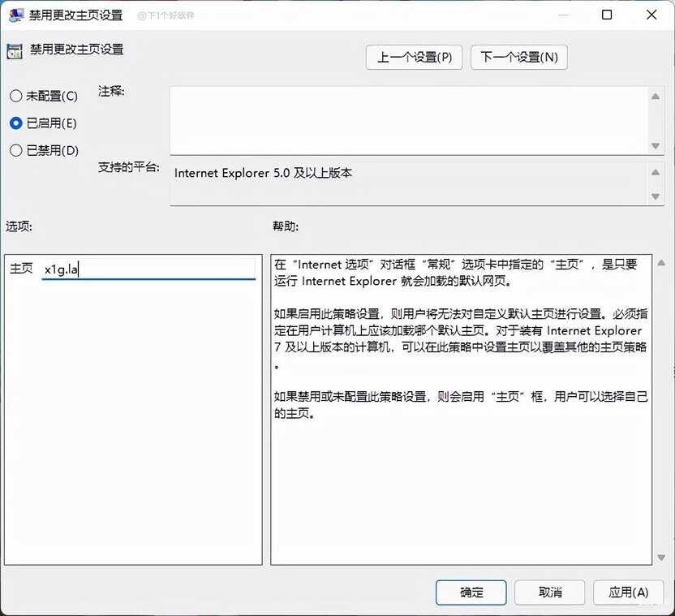Viewport: 675px width, 616px height.
Task: Click supported platform scroll down arrow
Action: tap(656, 196)
